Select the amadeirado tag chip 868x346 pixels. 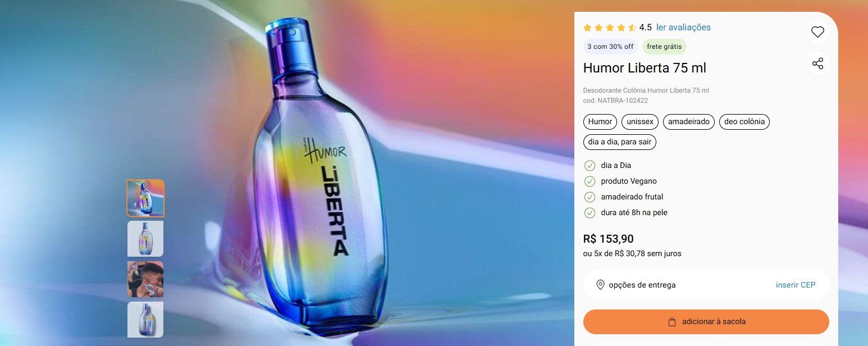[689, 121]
